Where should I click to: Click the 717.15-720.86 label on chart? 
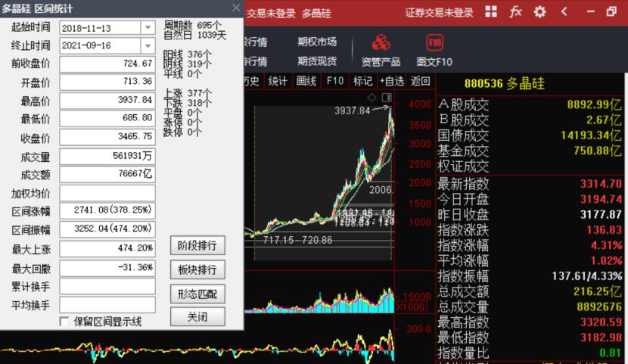[297, 240]
